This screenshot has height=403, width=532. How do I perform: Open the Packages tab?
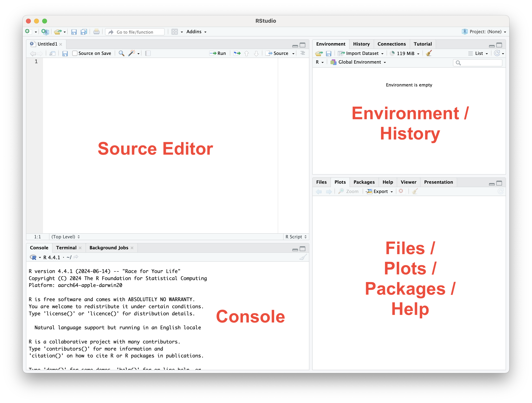[364, 182]
